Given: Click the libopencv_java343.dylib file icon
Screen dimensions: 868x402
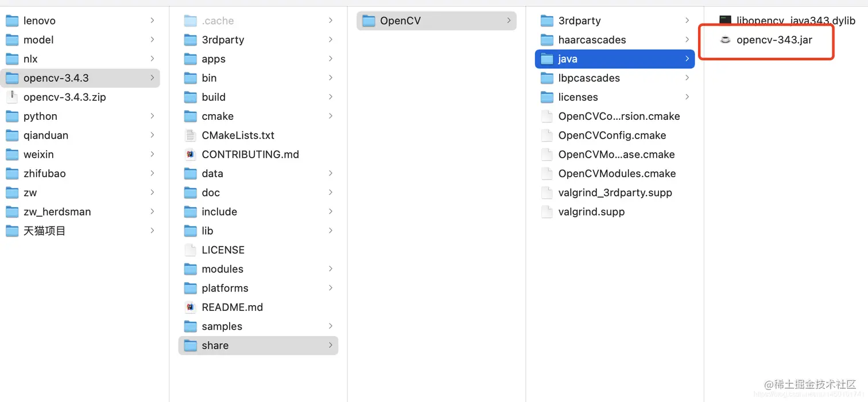Looking at the screenshot, I should pos(726,21).
